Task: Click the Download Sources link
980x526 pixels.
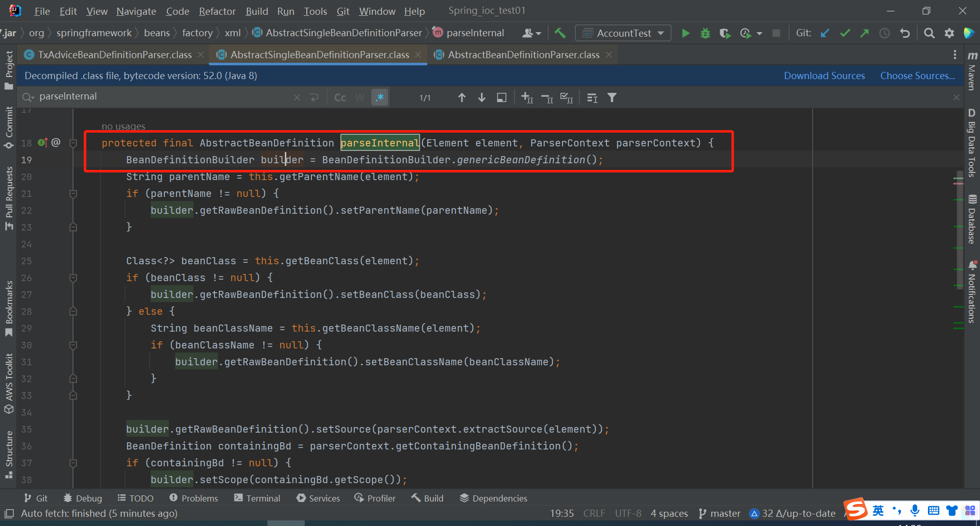Action: [x=824, y=76]
